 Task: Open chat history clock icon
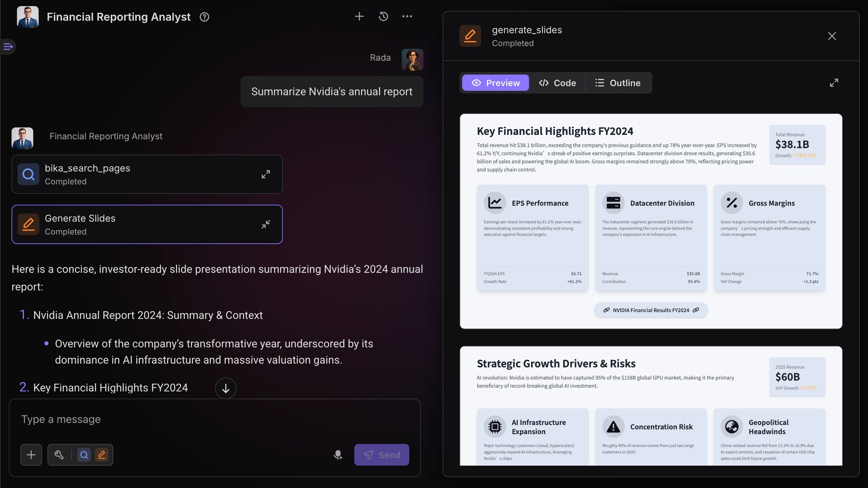point(383,16)
